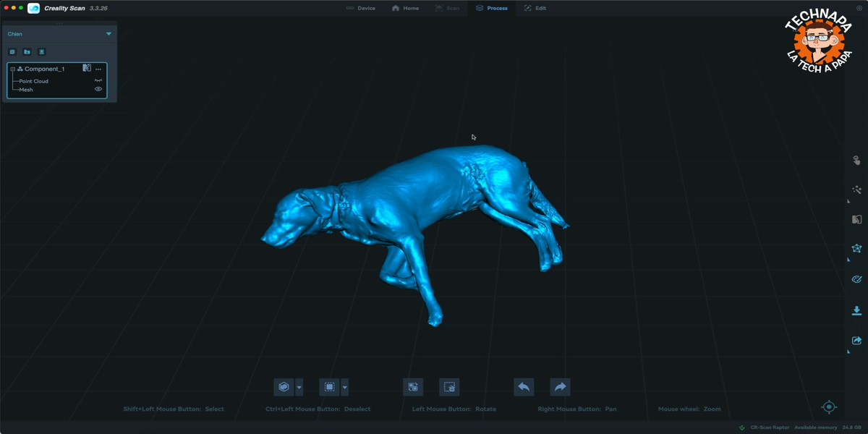
Task: Click the cube view mode button
Action: click(284, 387)
